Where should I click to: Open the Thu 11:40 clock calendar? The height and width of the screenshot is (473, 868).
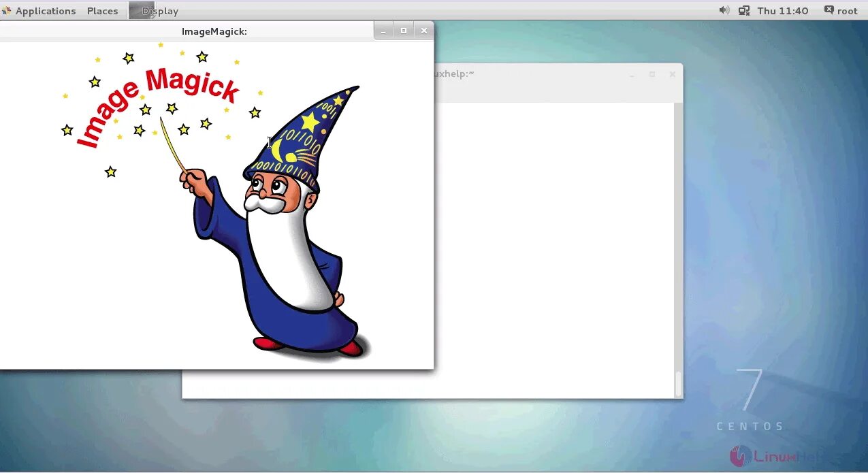click(x=783, y=11)
